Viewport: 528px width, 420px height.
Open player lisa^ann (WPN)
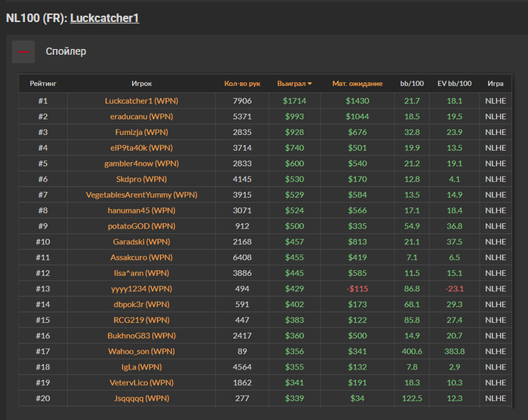142,273
